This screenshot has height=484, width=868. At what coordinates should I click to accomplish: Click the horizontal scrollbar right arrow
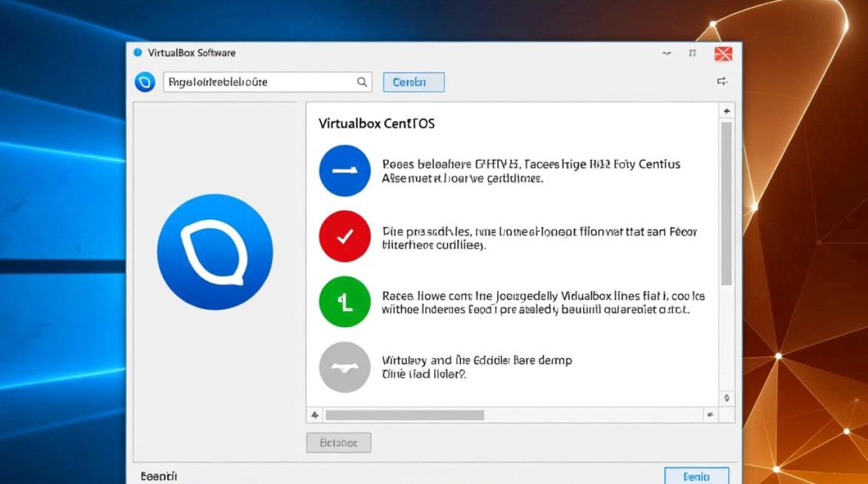(x=710, y=415)
